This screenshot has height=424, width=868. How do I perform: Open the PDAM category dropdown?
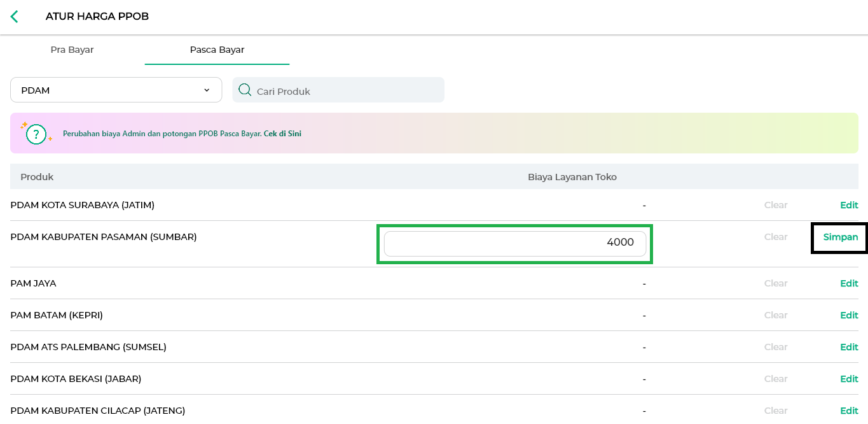pos(116,90)
